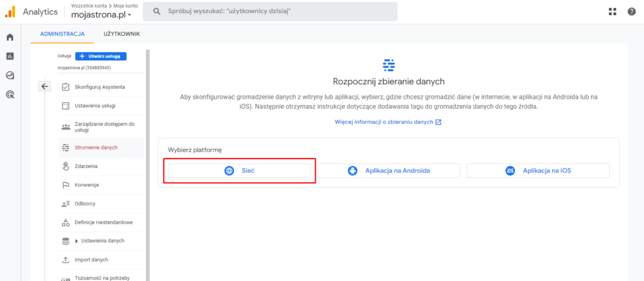Click the Konwersje flag icon

tap(65, 185)
